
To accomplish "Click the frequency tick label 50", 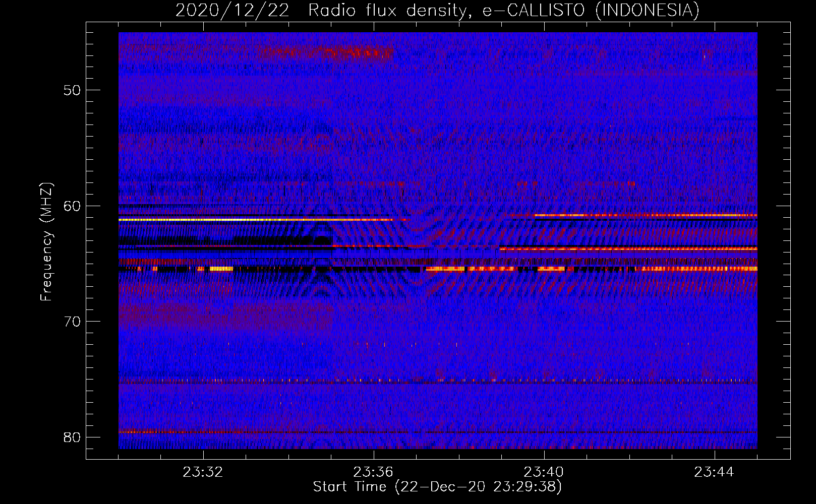I will pyautogui.click(x=73, y=91).
